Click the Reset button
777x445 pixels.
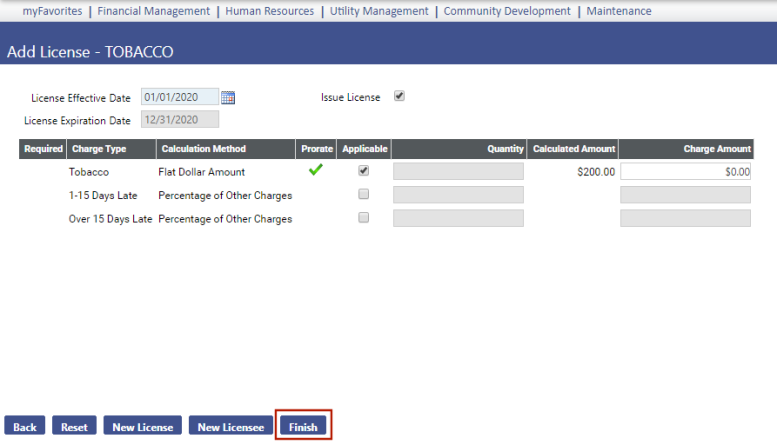point(74,427)
